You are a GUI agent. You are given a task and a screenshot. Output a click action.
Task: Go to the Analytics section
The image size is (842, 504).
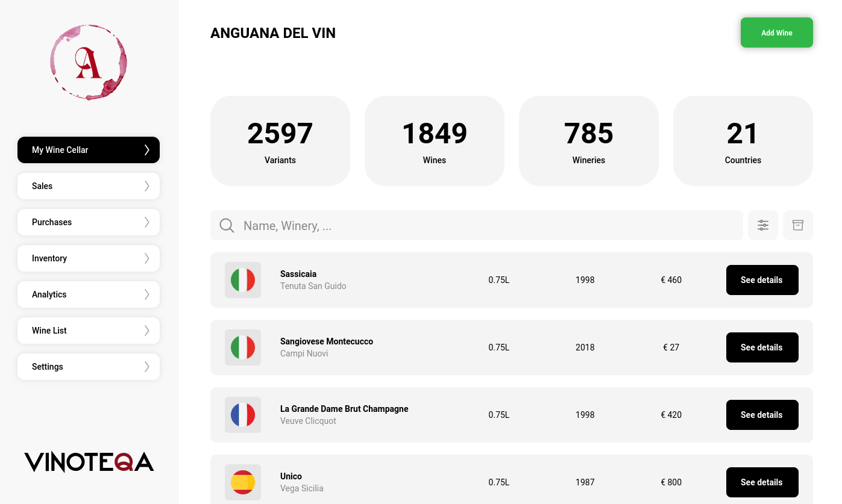click(89, 294)
